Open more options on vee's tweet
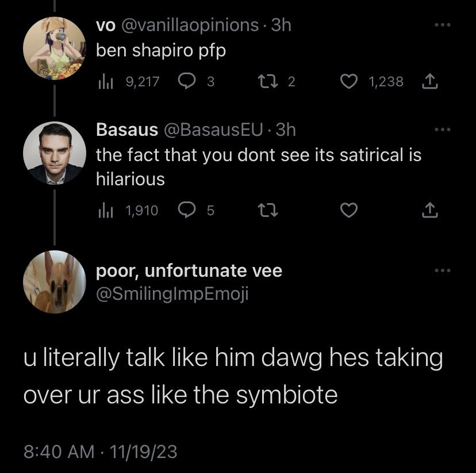 click(440, 271)
